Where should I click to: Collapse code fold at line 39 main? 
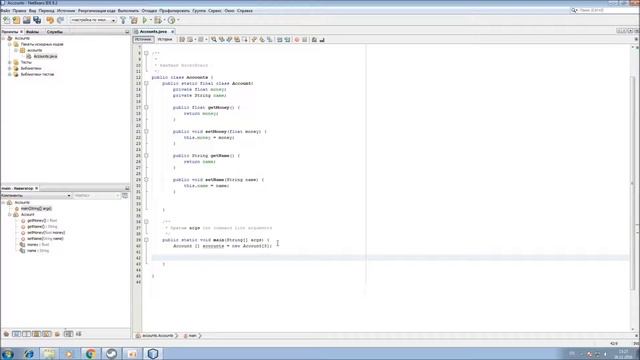pyautogui.click(x=146, y=240)
